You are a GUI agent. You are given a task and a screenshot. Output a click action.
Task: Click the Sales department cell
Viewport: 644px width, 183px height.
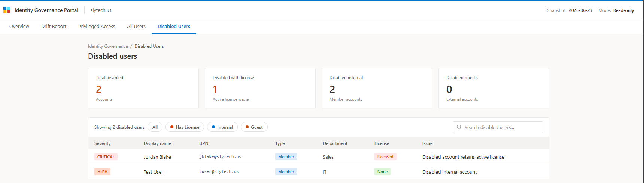point(328,157)
